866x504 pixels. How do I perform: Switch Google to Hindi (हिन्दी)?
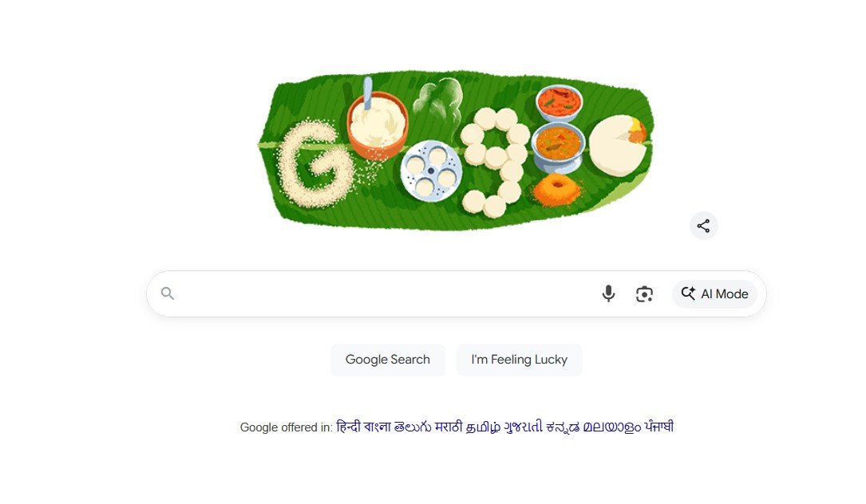[348, 427]
